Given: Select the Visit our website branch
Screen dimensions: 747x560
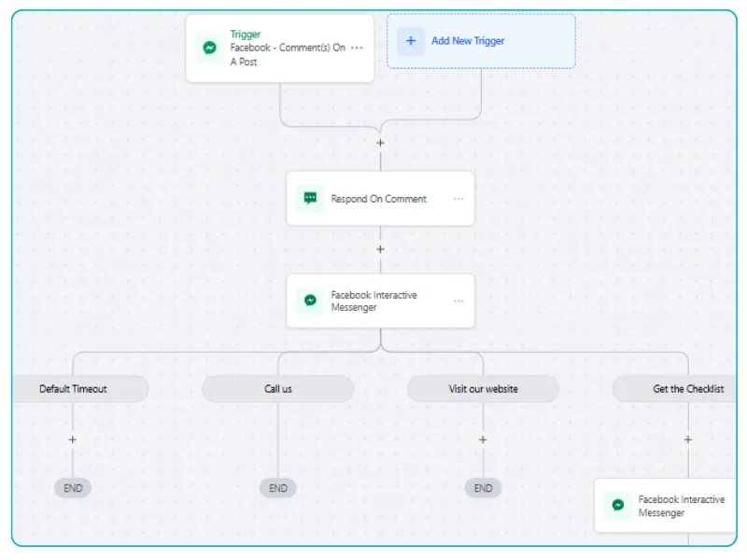Looking at the screenshot, I should pyautogui.click(x=483, y=388).
